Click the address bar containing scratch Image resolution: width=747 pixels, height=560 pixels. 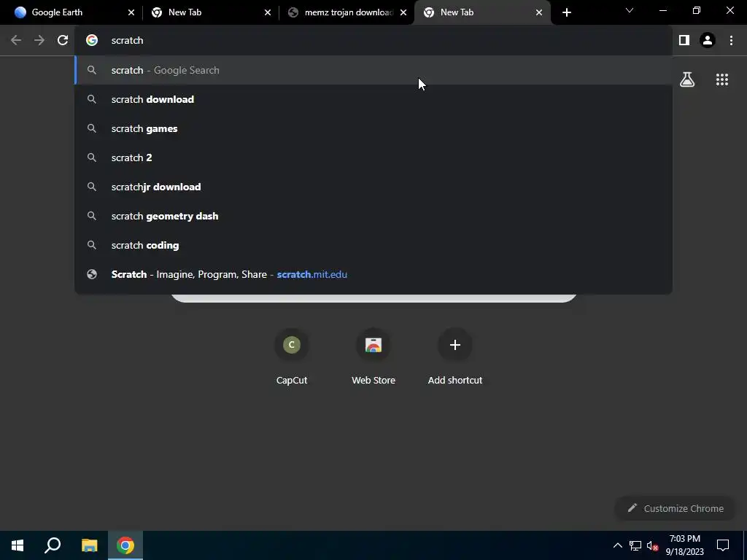click(x=373, y=41)
